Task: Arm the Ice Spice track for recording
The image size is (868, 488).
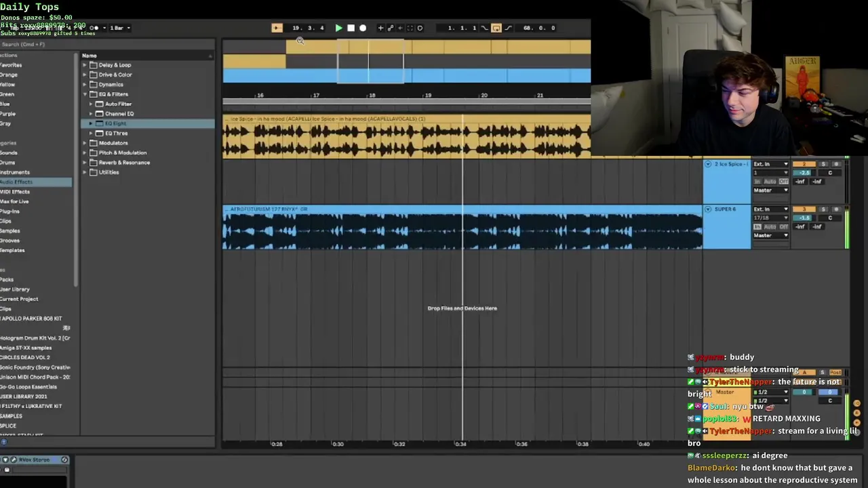Action: (x=836, y=164)
